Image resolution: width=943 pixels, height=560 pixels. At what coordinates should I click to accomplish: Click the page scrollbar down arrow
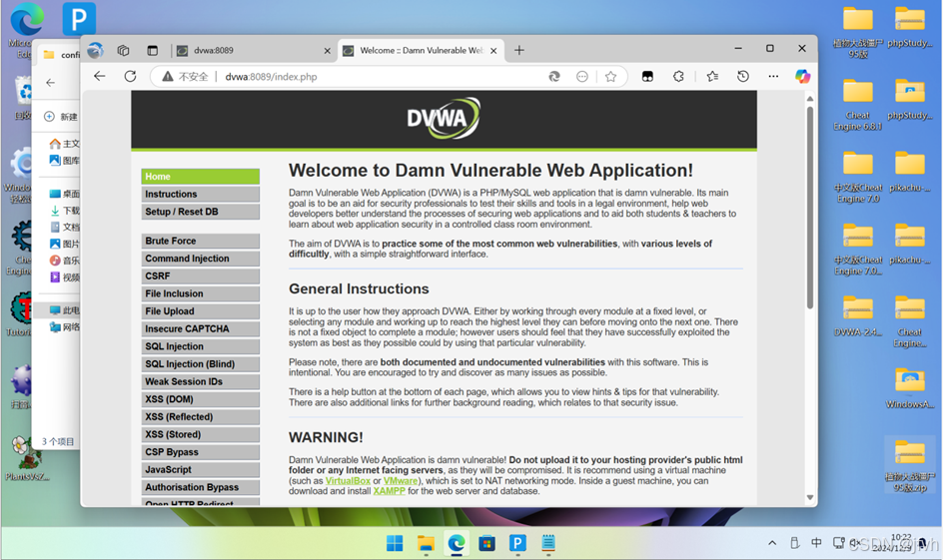810,497
